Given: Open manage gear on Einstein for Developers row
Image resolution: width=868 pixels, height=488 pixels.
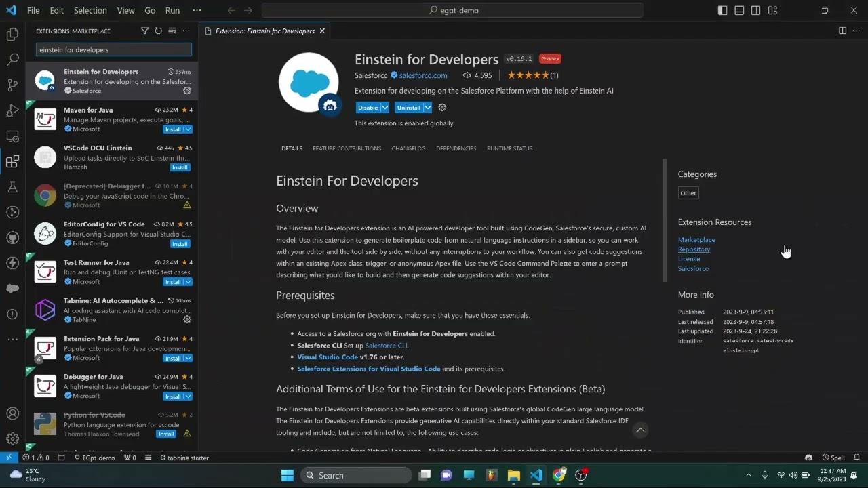Looking at the screenshot, I should point(187,91).
